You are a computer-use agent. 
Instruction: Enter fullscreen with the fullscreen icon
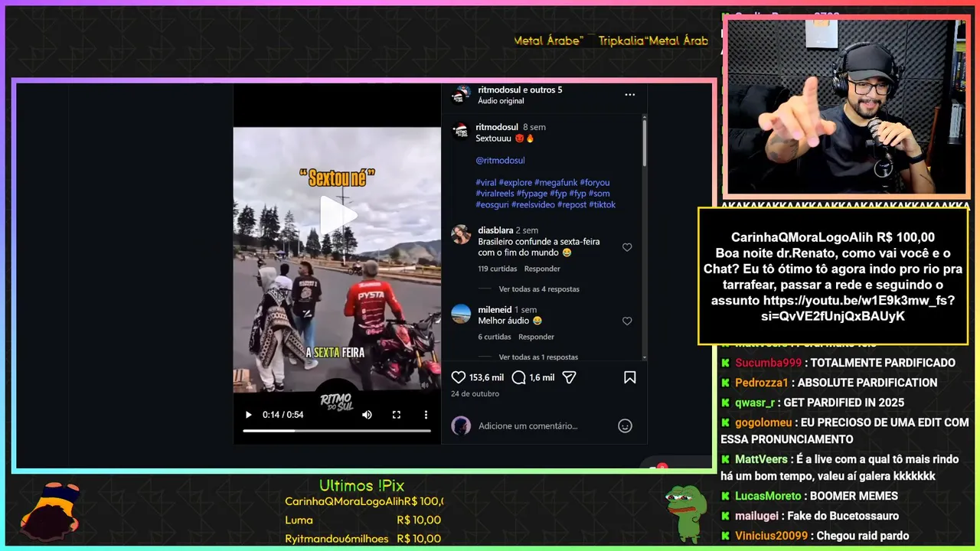(397, 415)
